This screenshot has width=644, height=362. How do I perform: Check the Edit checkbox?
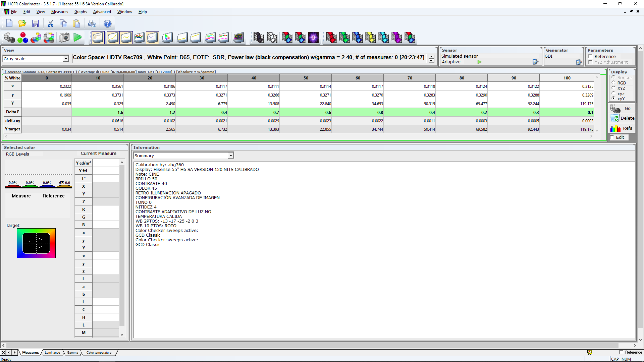(612, 137)
